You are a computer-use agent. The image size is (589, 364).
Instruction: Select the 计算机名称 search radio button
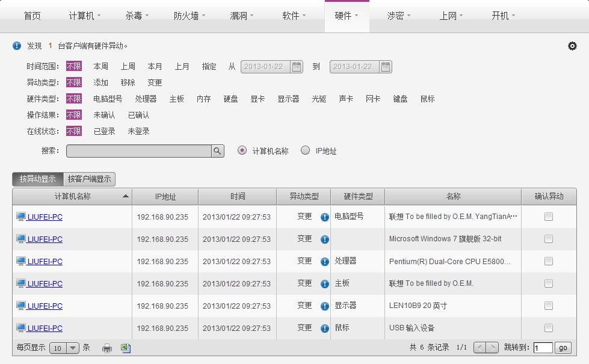click(242, 150)
